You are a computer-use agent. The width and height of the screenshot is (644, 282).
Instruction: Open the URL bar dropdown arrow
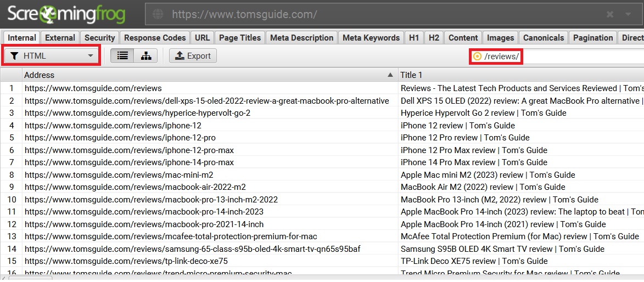tap(628, 14)
